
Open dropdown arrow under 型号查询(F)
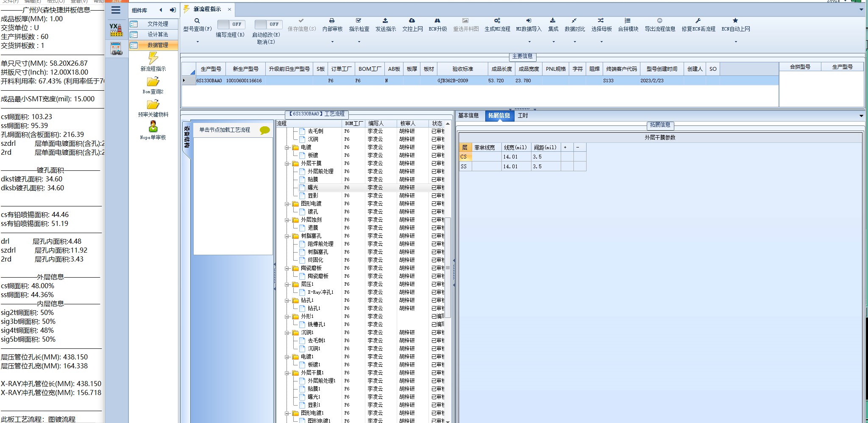[197, 42]
